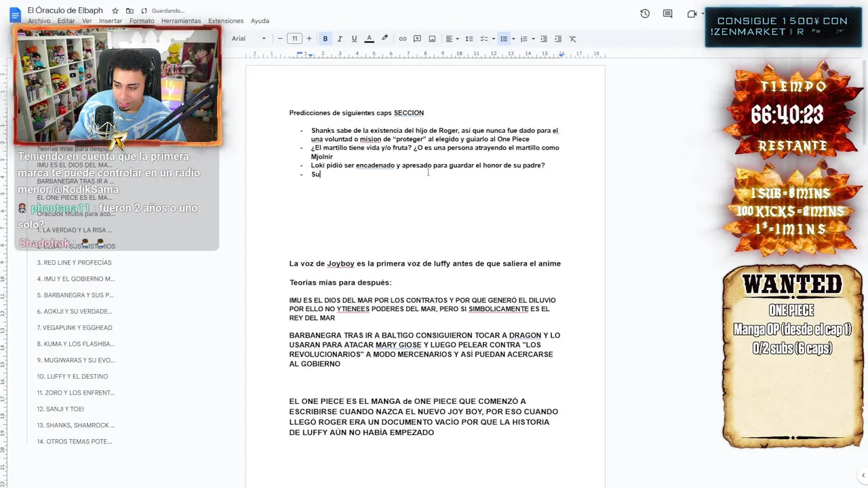
Task: Increase indent with the toolbar icon
Action: coord(558,39)
